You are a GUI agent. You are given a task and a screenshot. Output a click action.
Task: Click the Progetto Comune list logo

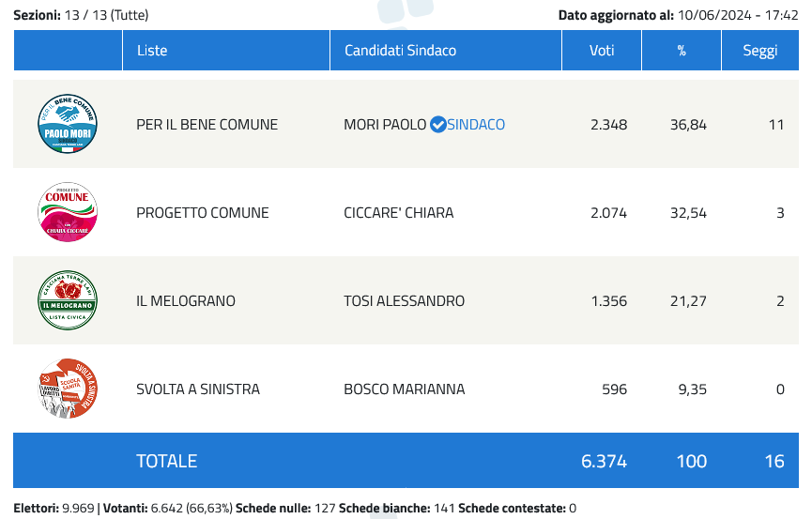pyautogui.click(x=68, y=212)
